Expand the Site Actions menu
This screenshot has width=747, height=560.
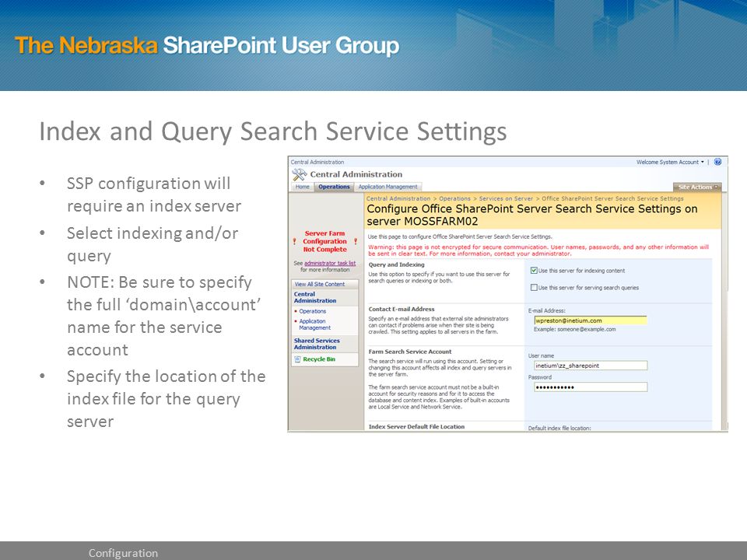pos(697,187)
